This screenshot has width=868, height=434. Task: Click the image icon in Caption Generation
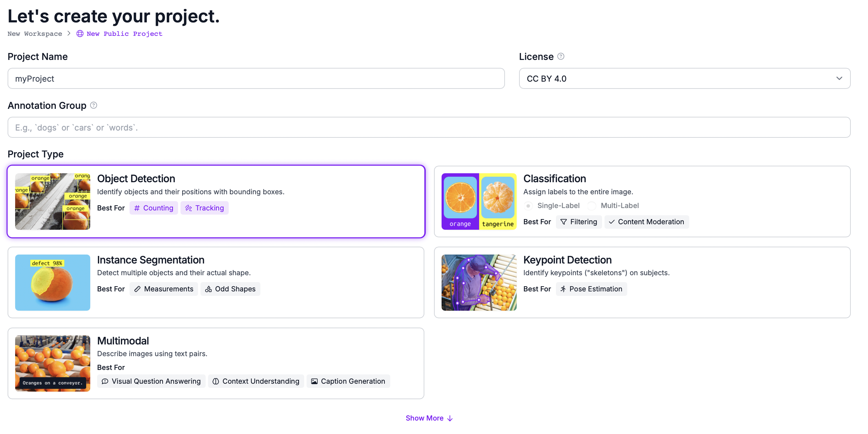tap(314, 382)
